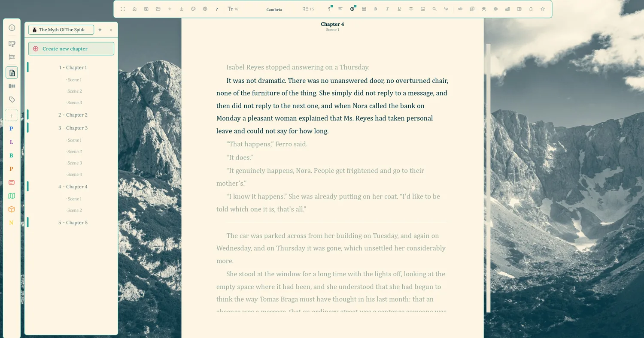The height and width of the screenshot is (338, 644).
Task: Click the fullscreen icon in the toolbar
Action: 123,9
